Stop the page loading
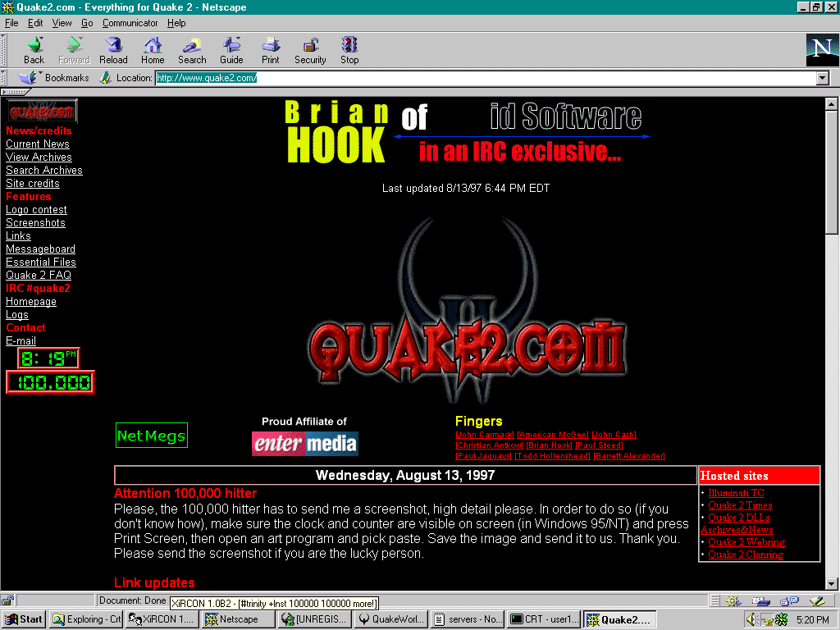840x630 pixels. tap(349, 50)
